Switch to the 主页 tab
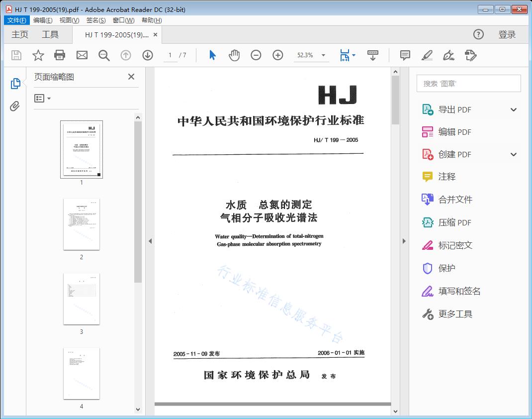 20,34
